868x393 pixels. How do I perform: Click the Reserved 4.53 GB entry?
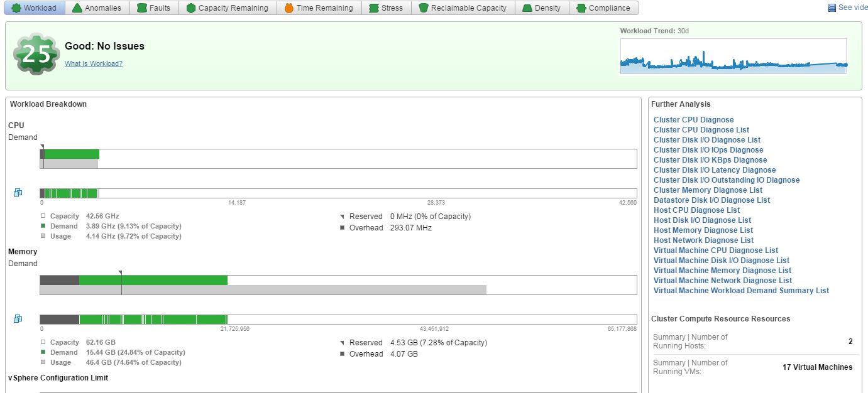tap(413, 343)
